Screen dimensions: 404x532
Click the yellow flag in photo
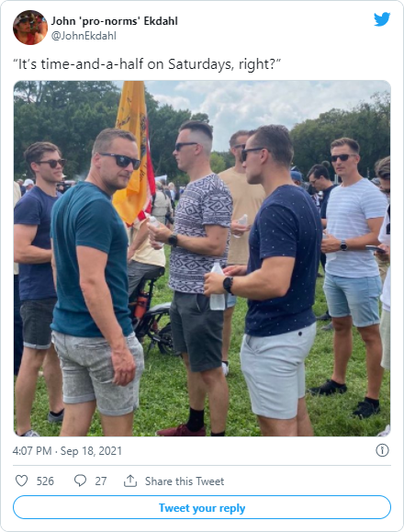click(134, 153)
